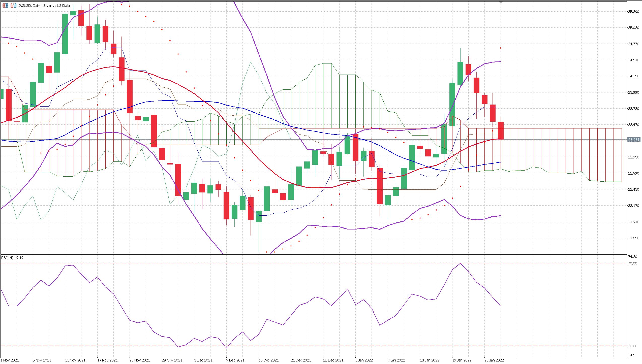Click the RSI 70.00 overbought level label

(632, 263)
